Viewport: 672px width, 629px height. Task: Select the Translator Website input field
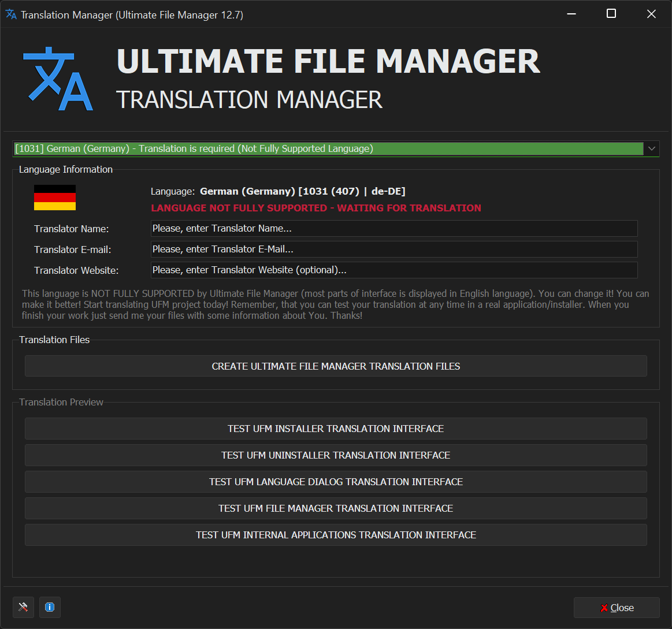393,270
